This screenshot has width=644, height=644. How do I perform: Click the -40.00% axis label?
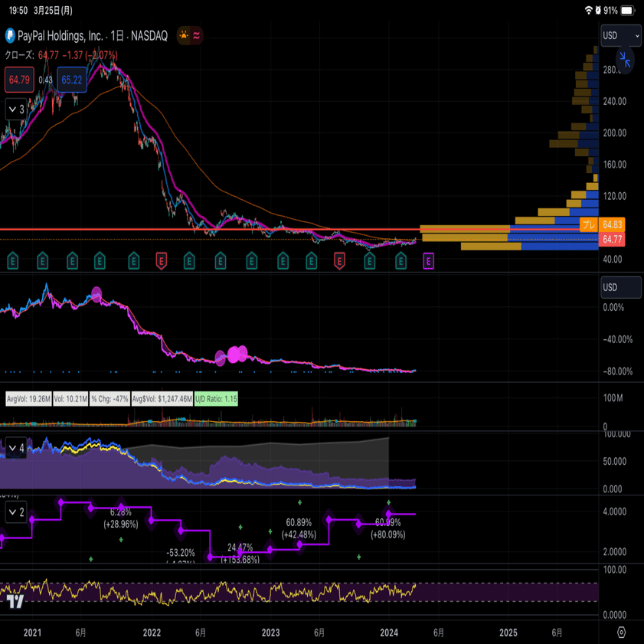click(x=617, y=339)
